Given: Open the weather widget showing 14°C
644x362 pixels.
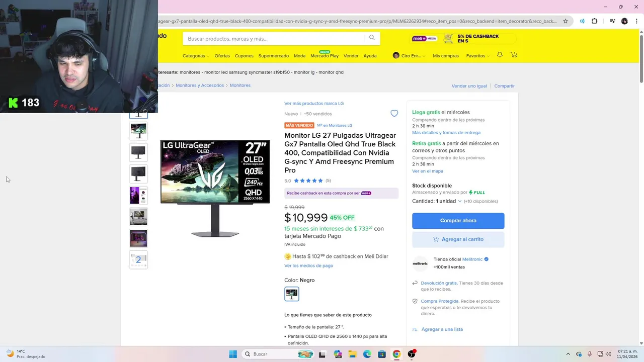Looking at the screenshot, I should [x=26, y=354].
